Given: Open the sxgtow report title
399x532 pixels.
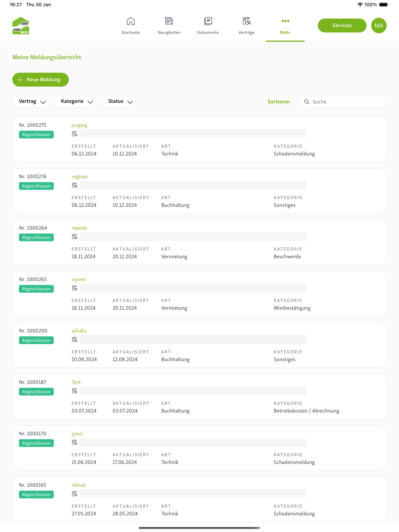Looking at the screenshot, I should (x=80, y=177).
